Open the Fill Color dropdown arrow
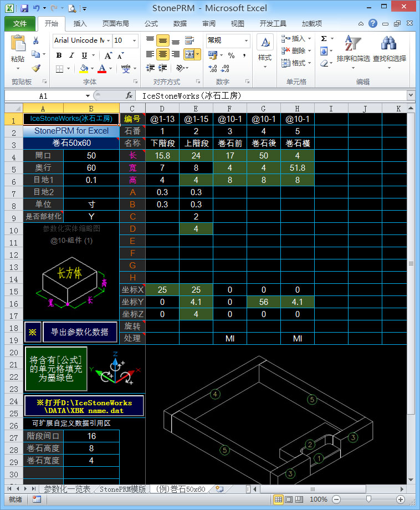The image size is (420, 510). [x=93, y=69]
